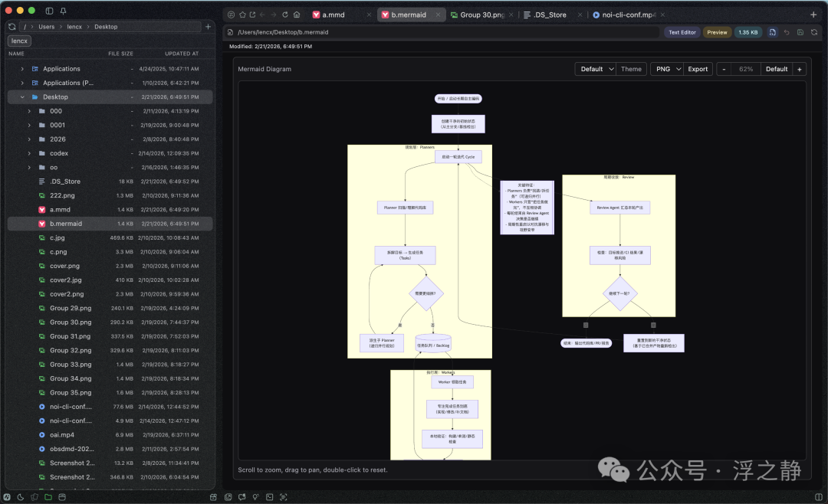Click the home icon in the tab toolbar

pyautogui.click(x=297, y=15)
